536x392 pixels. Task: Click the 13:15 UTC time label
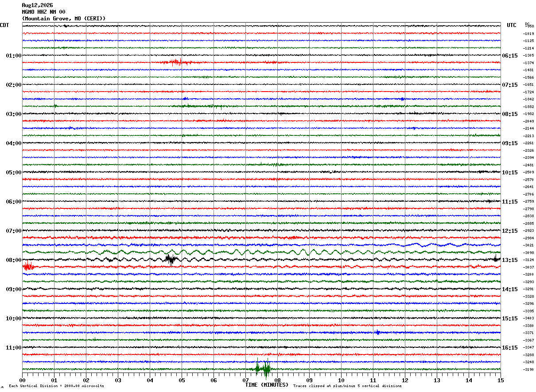coord(510,260)
